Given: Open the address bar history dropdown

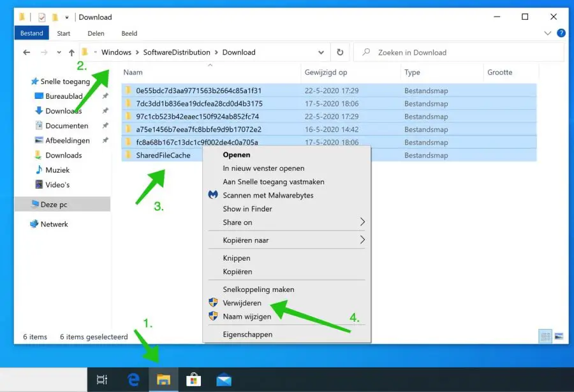Looking at the screenshot, I should pos(321,52).
